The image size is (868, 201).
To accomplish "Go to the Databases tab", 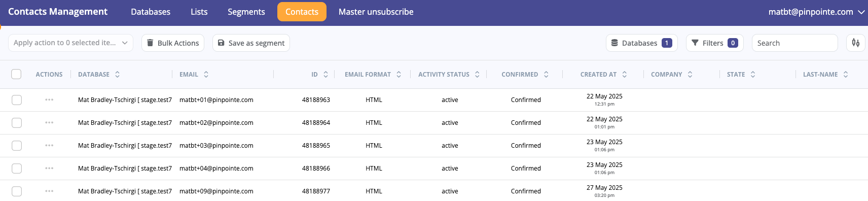I will pos(151,12).
